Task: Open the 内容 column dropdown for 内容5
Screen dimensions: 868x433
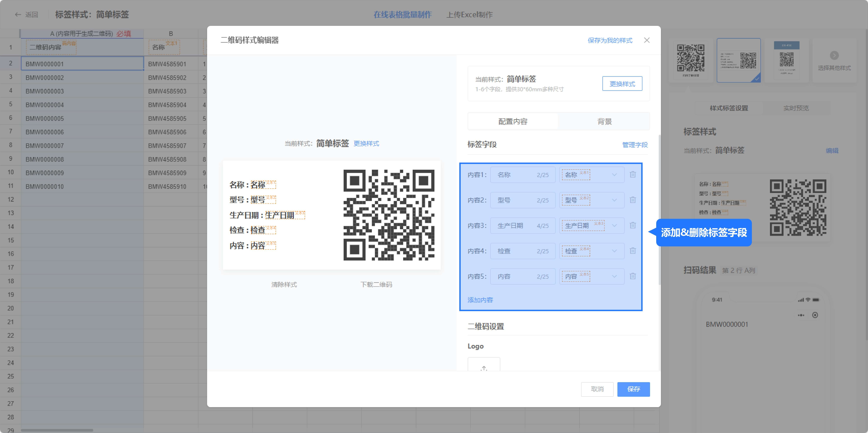Action: coord(614,276)
